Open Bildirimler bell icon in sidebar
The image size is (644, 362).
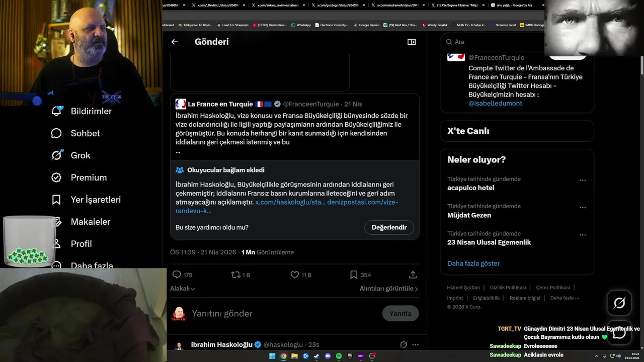click(57, 111)
